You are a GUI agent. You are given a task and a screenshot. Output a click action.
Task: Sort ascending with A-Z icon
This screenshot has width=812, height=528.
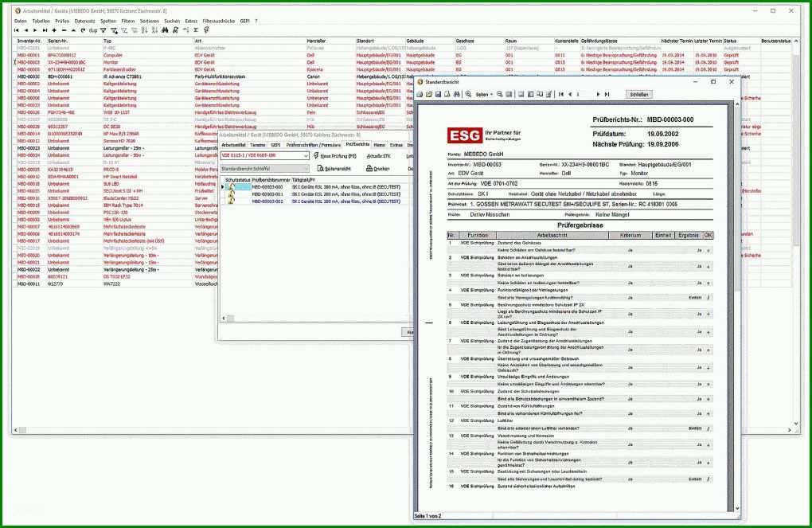[x=144, y=30]
